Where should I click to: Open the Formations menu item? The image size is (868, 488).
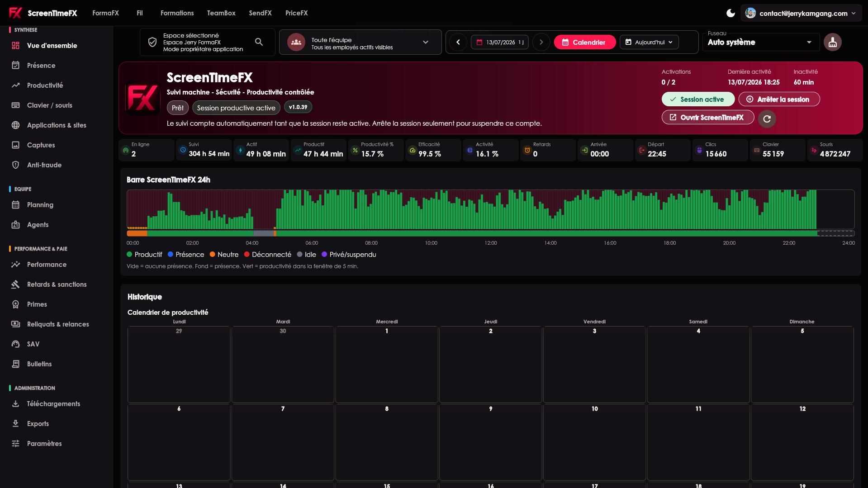click(177, 13)
